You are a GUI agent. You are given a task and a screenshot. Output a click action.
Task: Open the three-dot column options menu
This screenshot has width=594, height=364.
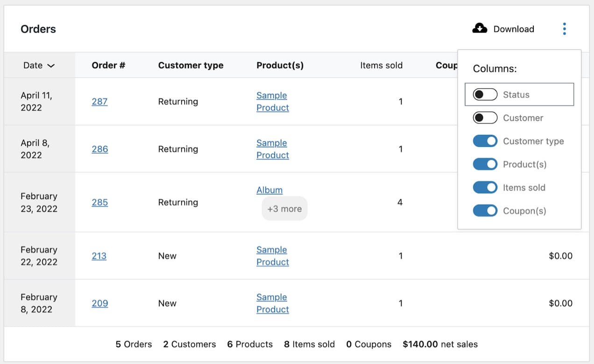point(564,28)
